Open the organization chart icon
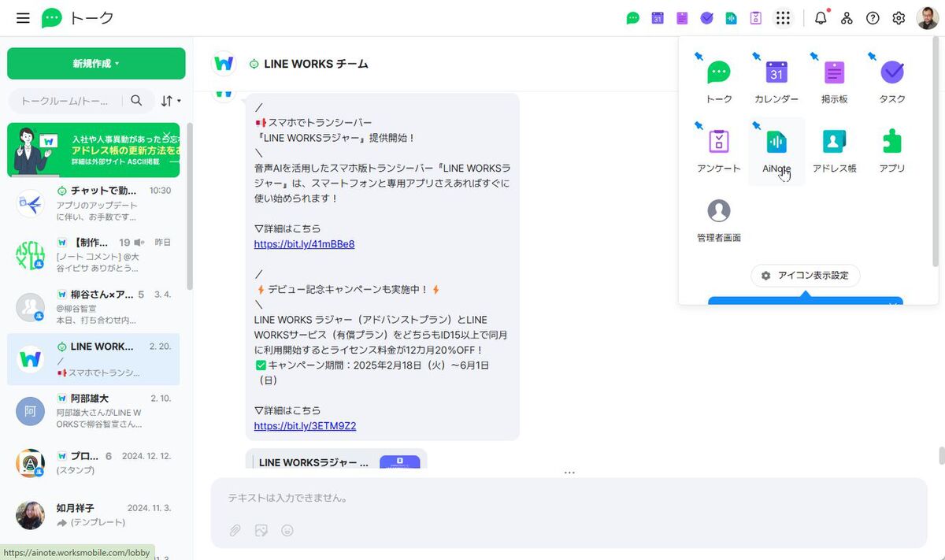This screenshot has height=560, width=945. click(x=847, y=18)
